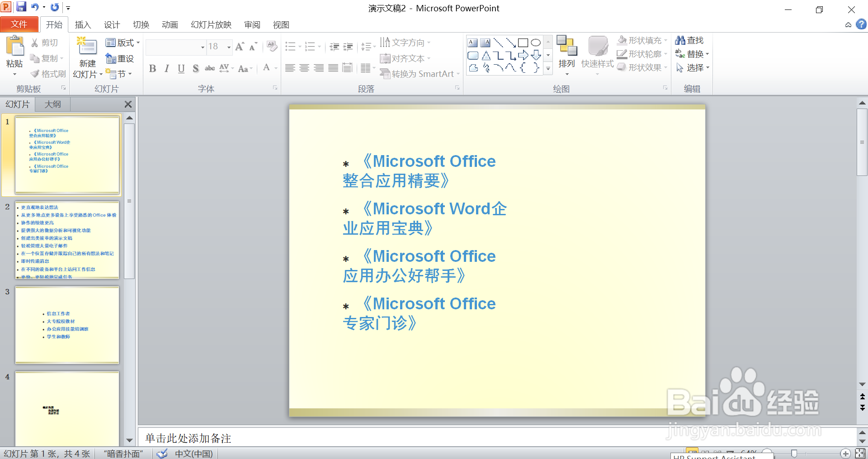Close the slides thumbnail pane
The image size is (868, 459).
pos(128,104)
